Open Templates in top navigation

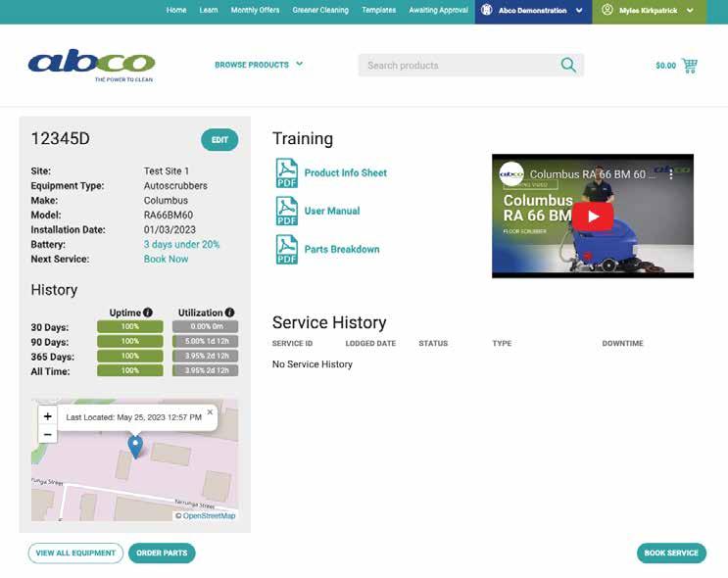tap(379, 10)
